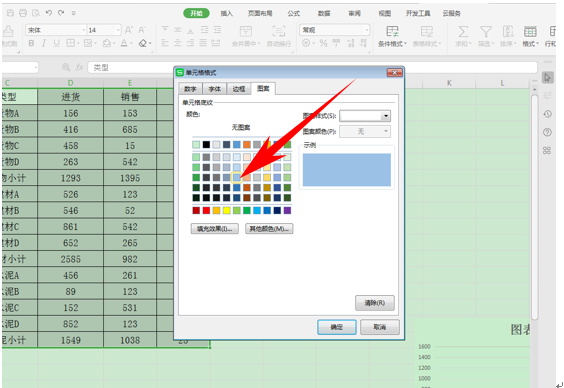This screenshot has height=388, width=564.
Task: Open the 插入 ribbon tab
Action: click(227, 13)
